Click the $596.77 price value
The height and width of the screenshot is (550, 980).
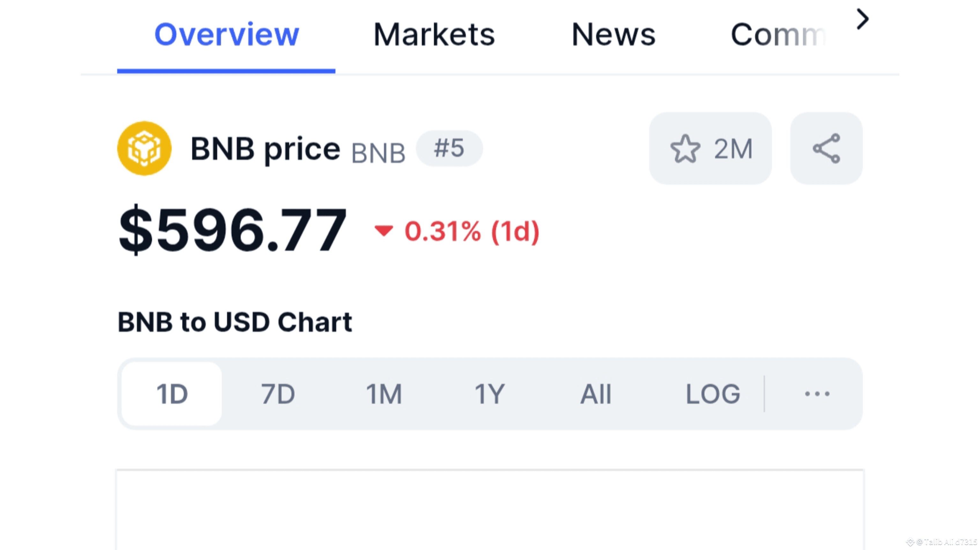[233, 230]
